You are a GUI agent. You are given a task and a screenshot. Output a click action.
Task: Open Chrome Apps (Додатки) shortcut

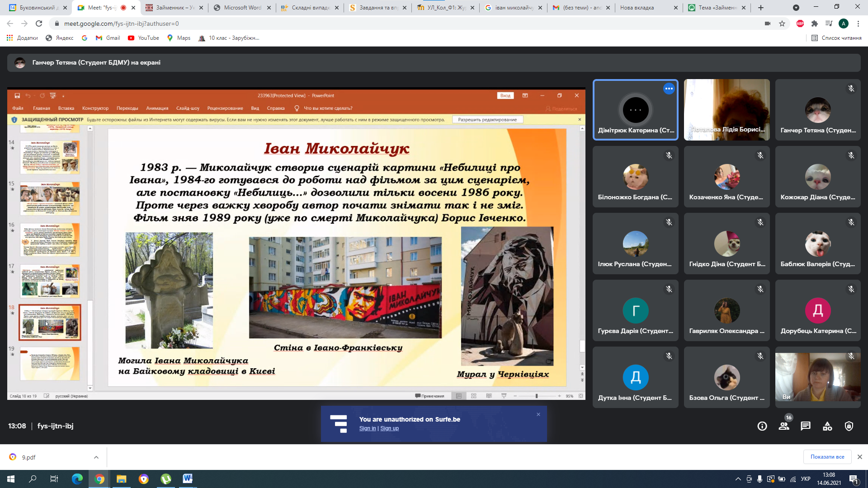tap(22, 38)
